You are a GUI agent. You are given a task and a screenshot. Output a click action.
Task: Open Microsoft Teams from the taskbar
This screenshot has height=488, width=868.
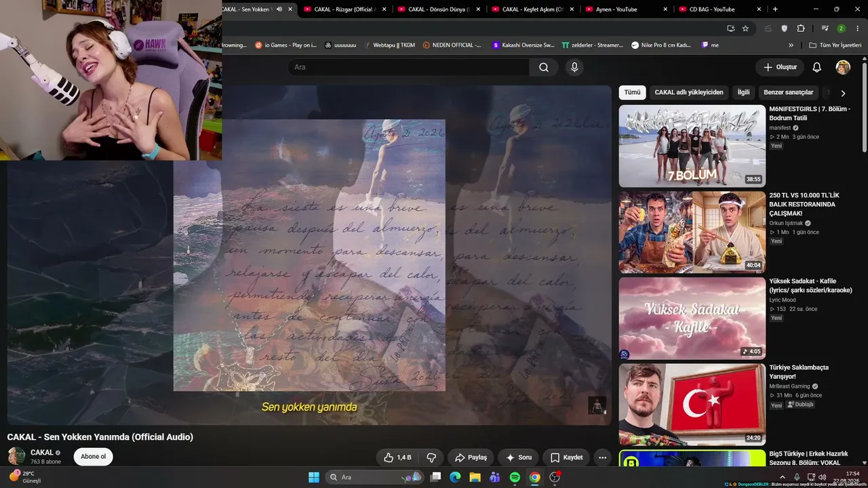point(495,477)
